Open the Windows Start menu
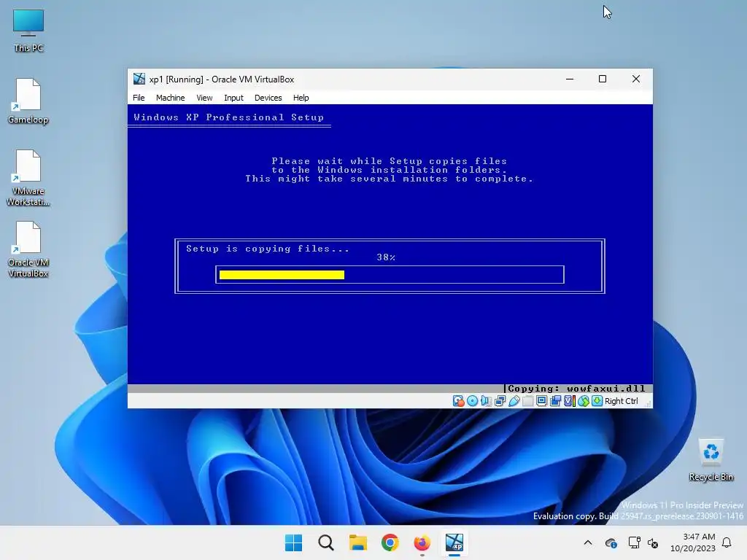This screenshot has width=747, height=560. click(293, 542)
